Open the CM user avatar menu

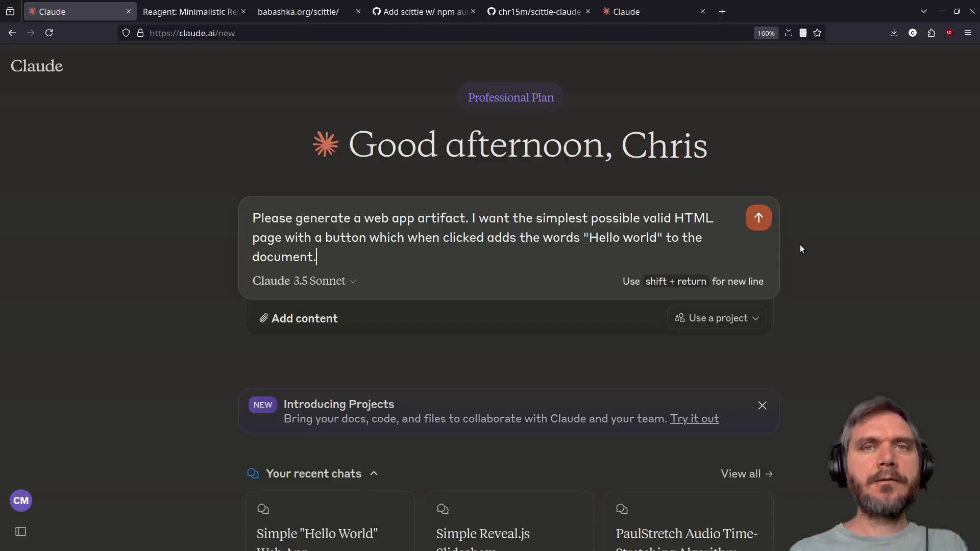21,500
